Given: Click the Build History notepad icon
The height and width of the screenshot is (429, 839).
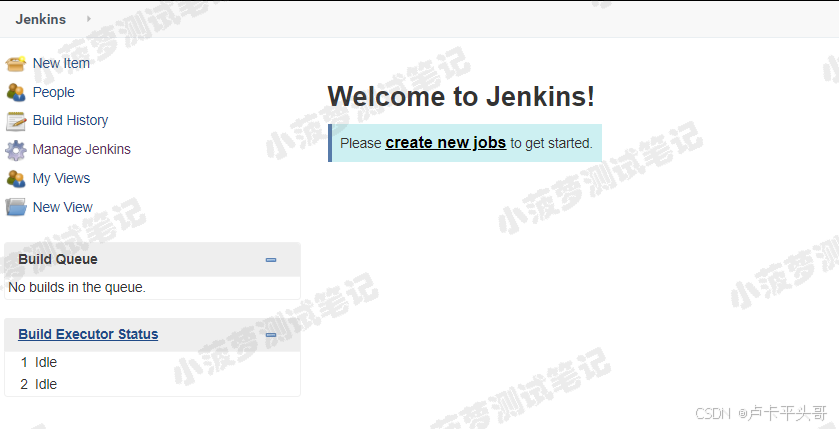Looking at the screenshot, I should point(16,121).
